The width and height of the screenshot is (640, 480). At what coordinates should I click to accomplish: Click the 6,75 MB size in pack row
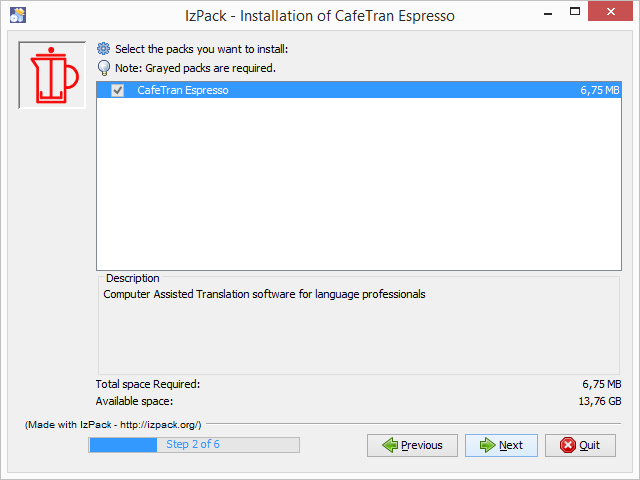point(600,90)
